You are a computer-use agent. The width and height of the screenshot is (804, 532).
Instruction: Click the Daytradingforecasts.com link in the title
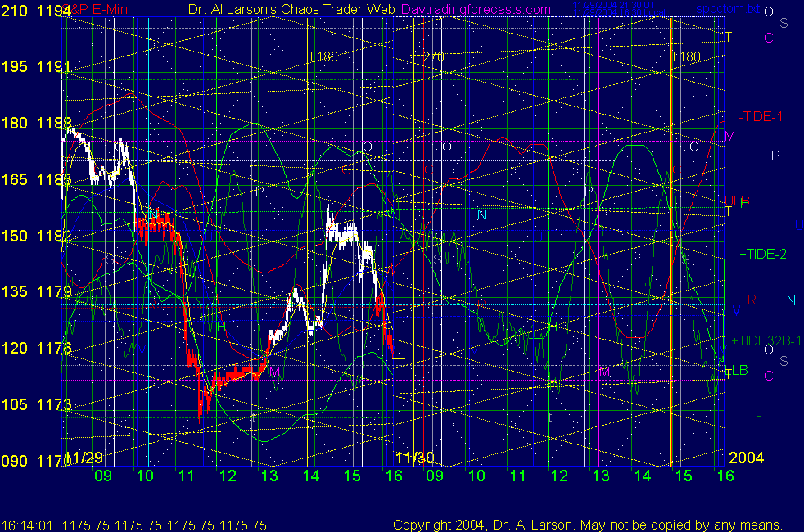point(476,9)
